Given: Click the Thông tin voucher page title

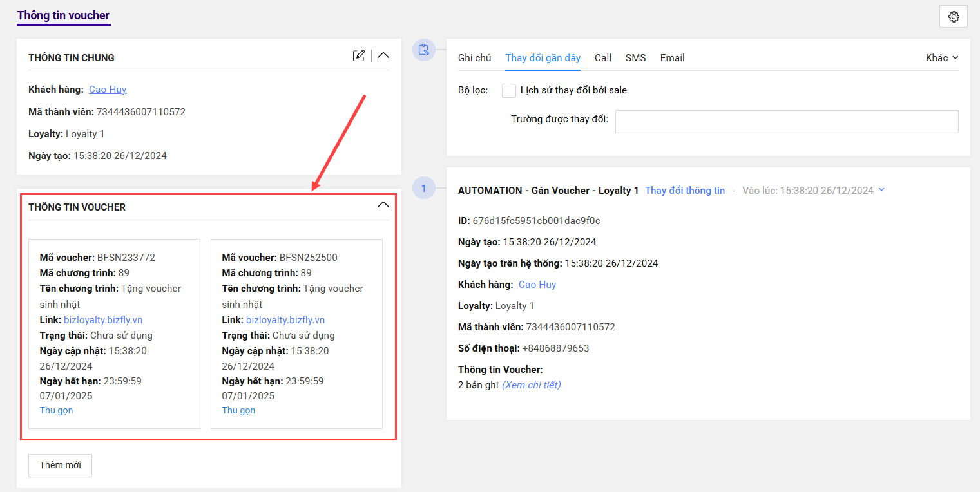Looking at the screenshot, I should click(x=63, y=15).
